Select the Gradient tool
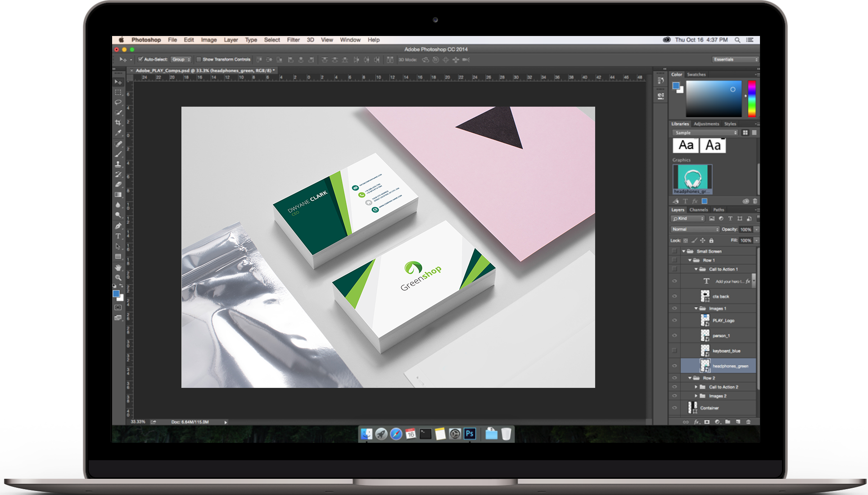The image size is (868, 495). (118, 195)
